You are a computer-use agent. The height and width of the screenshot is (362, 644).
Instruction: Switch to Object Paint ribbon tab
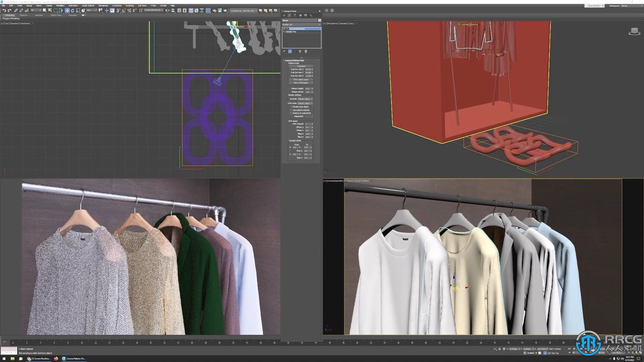(56, 15)
